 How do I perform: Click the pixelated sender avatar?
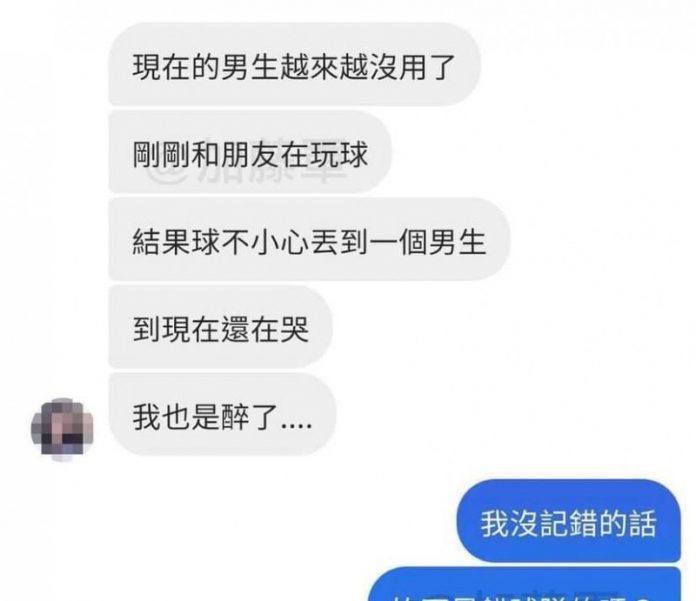pyautogui.click(x=63, y=429)
